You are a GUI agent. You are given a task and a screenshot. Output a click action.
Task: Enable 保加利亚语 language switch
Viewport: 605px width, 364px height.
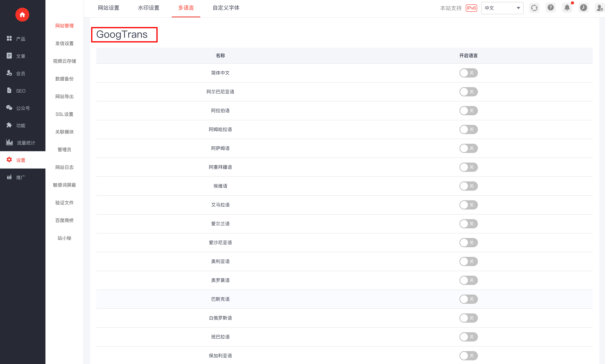tap(468, 356)
